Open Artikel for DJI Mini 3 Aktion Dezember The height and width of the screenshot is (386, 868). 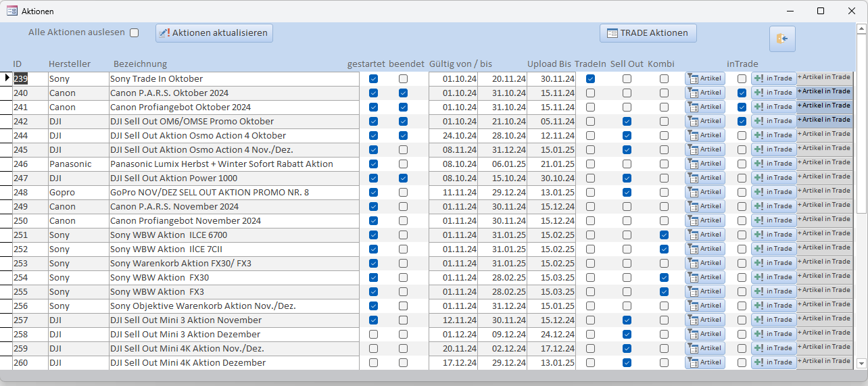(x=704, y=334)
